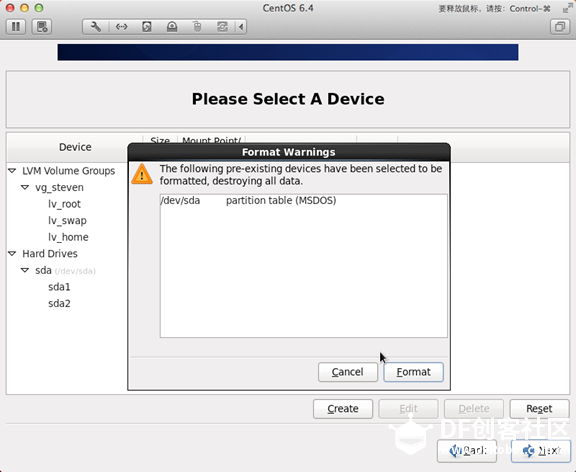
Task: Collapse the vg_steven volume group
Action: (25, 187)
